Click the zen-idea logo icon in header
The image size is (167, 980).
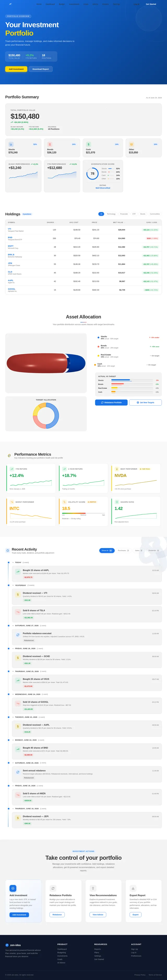[10, 4]
